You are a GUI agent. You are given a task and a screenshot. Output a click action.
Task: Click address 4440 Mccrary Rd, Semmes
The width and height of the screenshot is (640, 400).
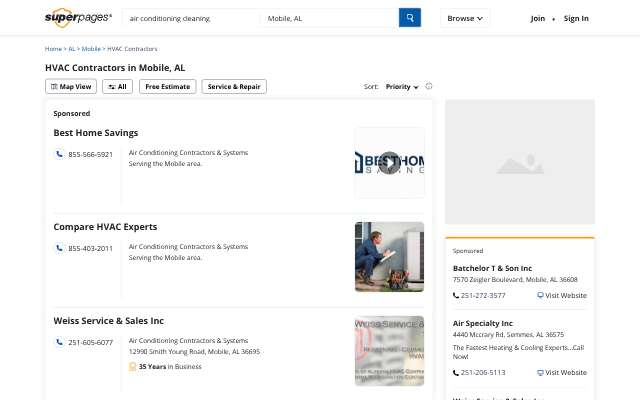[x=508, y=335]
